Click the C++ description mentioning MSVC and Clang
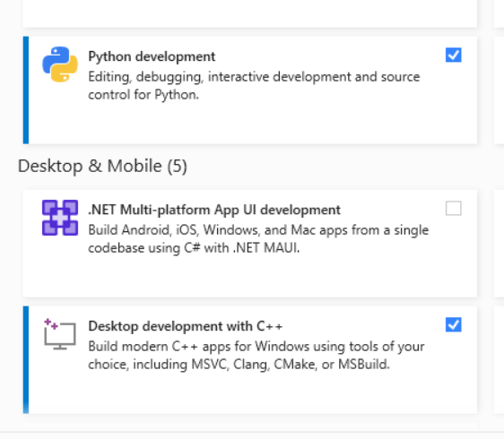504x439 pixels. point(256,356)
